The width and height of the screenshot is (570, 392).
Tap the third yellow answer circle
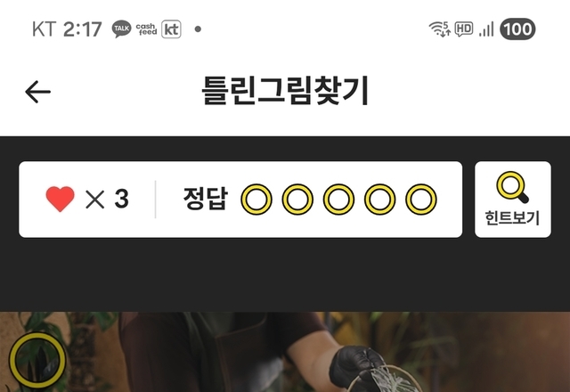(x=338, y=200)
